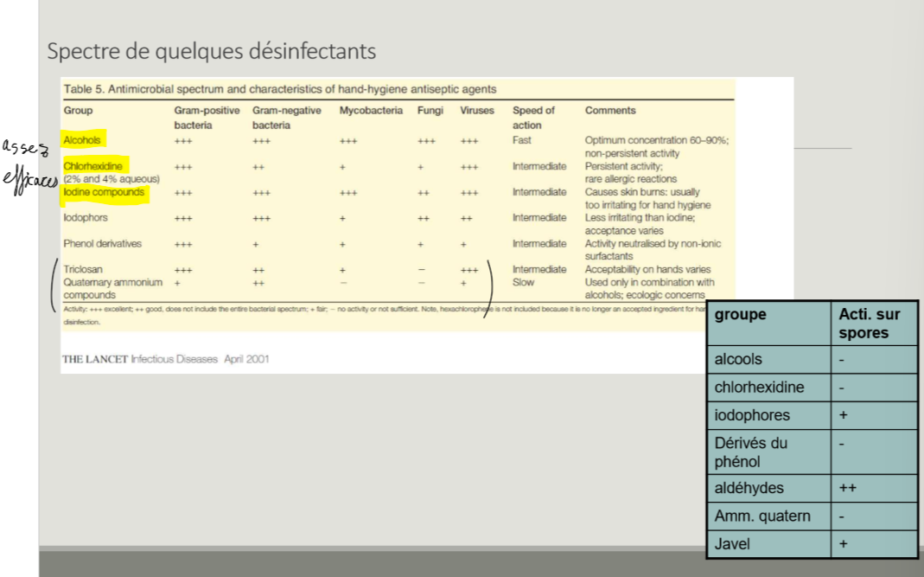924x577 pixels.
Task: Click the highlighted "Chlorhexidine" row label
Action: click(93, 166)
